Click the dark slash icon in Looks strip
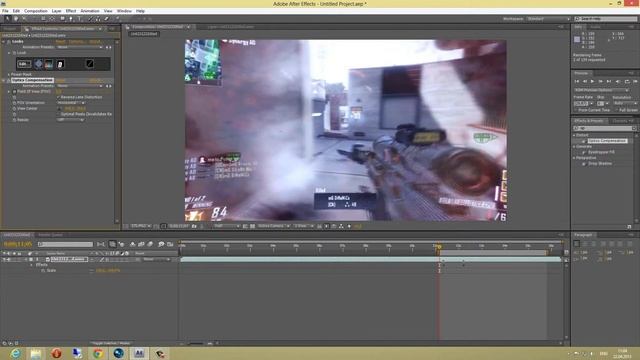This screenshot has height=360, width=640. 89,64
